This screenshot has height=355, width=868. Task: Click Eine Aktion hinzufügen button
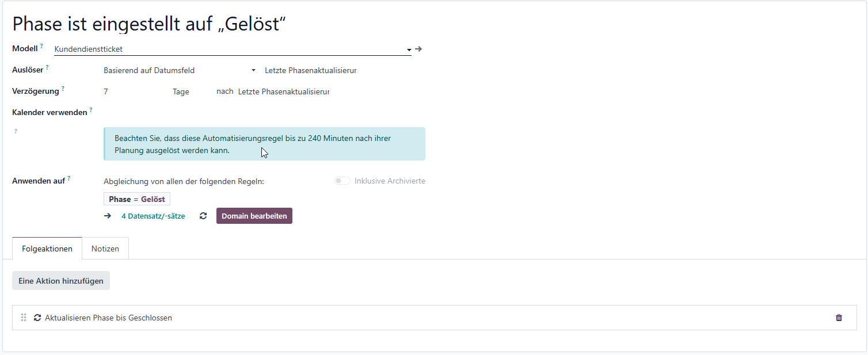point(61,281)
